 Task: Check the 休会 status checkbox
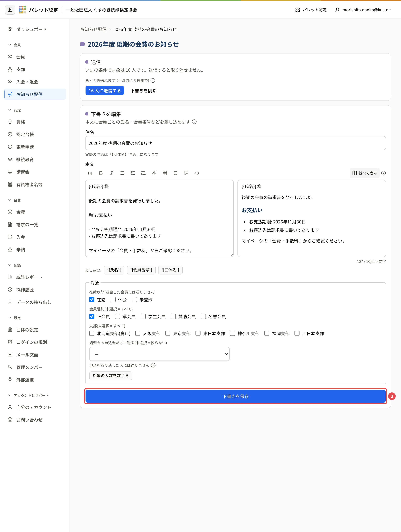click(x=113, y=300)
